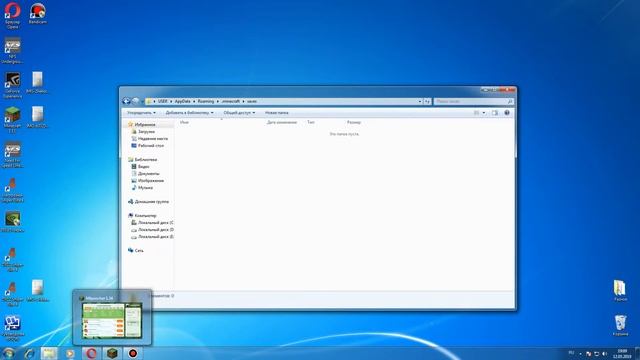Click the Minecraft launcher taskbar icon

112,353
